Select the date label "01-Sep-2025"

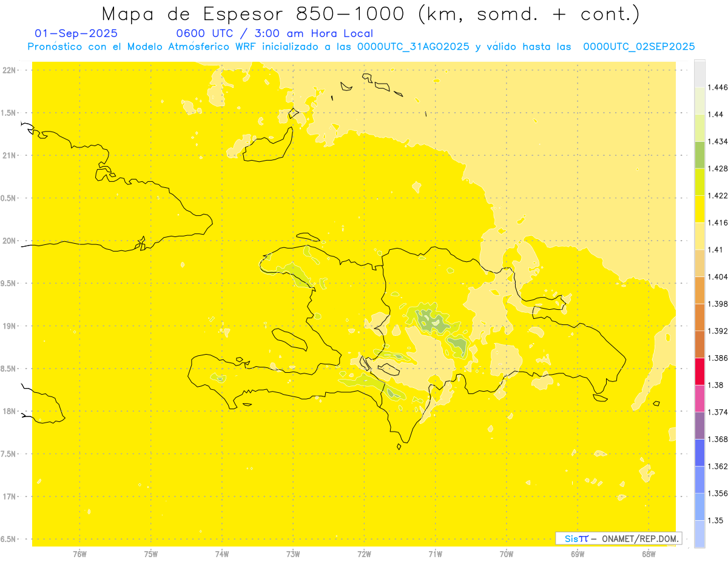[x=76, y=33]
